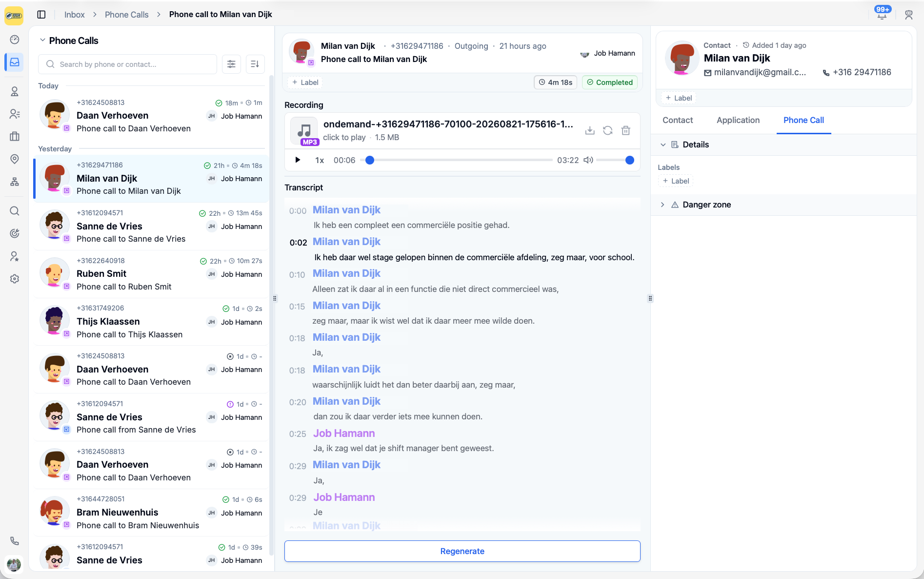Screen dimensions: 924x579
Task: Click the Completed status badge
Action: pyautogui.click(x=610, y=83)
